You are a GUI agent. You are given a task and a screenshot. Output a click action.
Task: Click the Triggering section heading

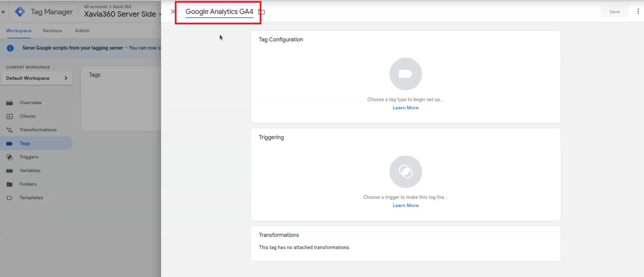[271, 137]
